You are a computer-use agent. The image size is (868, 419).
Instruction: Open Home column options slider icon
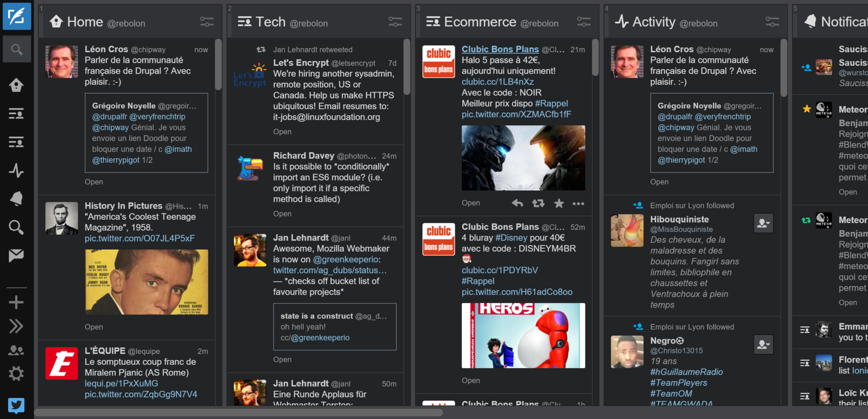coord(207,22)
